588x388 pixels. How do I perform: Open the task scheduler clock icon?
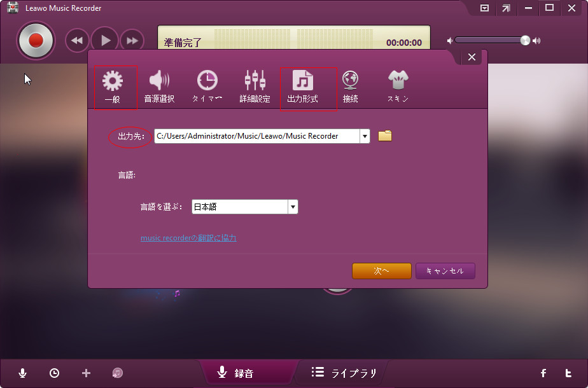(54, 373)
